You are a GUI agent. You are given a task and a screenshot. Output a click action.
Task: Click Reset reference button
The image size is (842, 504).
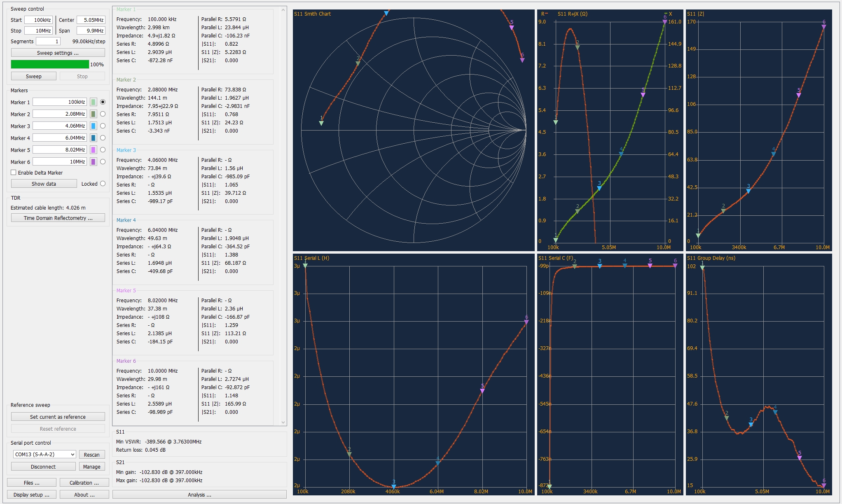click(58, 429)
